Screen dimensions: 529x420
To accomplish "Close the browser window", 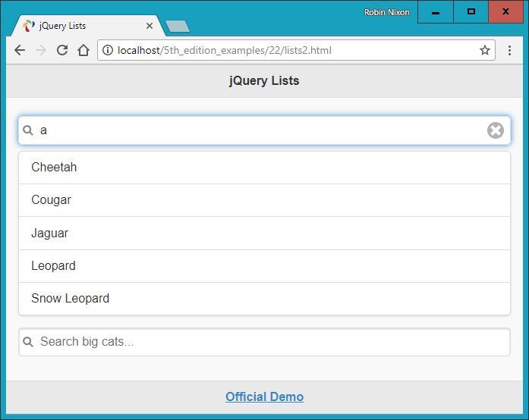I will (x=505, y=12).
